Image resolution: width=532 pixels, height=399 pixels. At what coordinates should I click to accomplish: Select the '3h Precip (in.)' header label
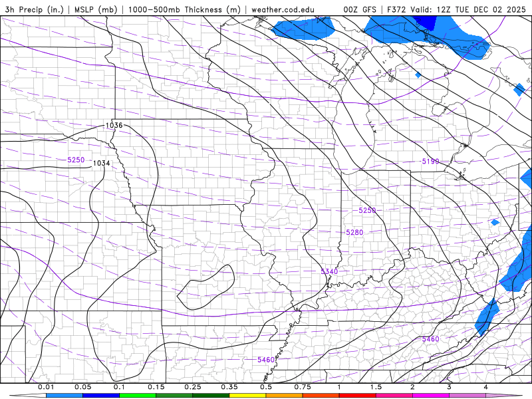tap(35, 9)
